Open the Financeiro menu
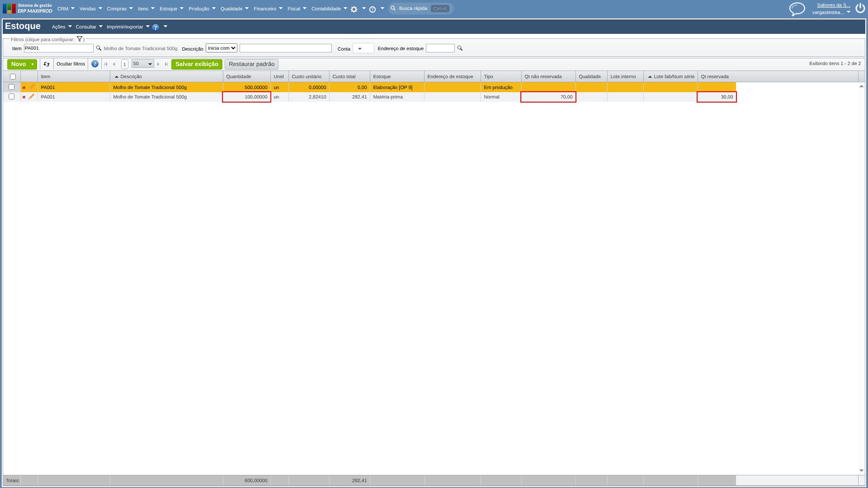Viewport: 868px width, 488px height. pos(268,9)
